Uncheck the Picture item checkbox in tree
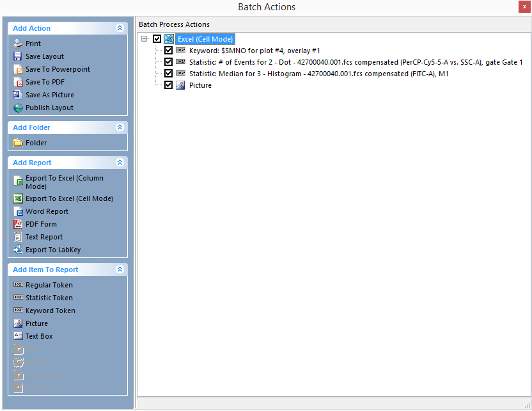The image size is (532, 411). pyautogui.click(x=168, y=85)
